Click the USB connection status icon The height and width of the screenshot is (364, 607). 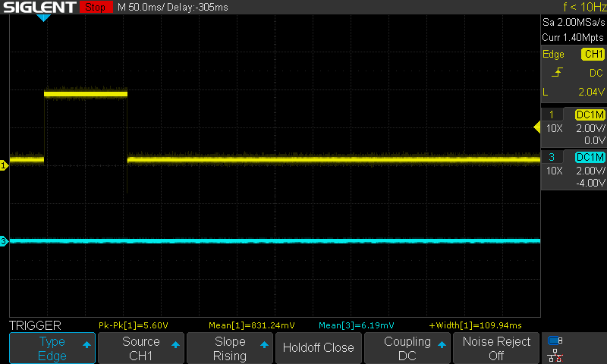point(555,340)
